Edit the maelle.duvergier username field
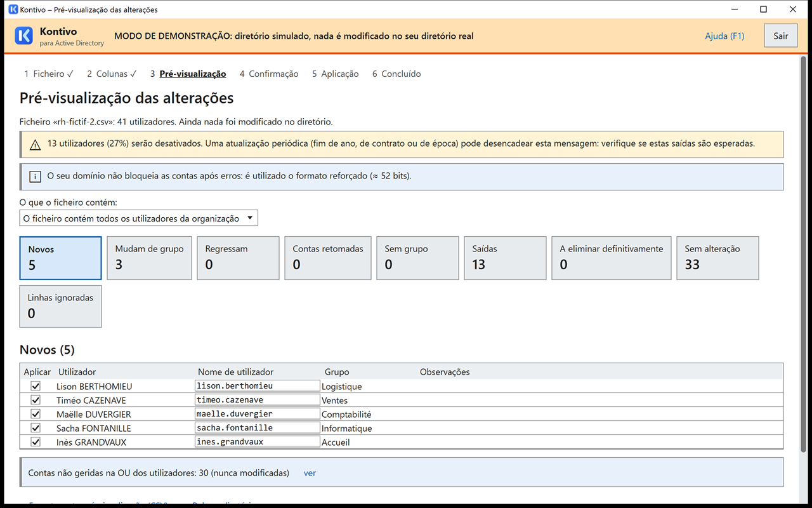The width and height of the screenshot is (812, 508). [257, 413]
